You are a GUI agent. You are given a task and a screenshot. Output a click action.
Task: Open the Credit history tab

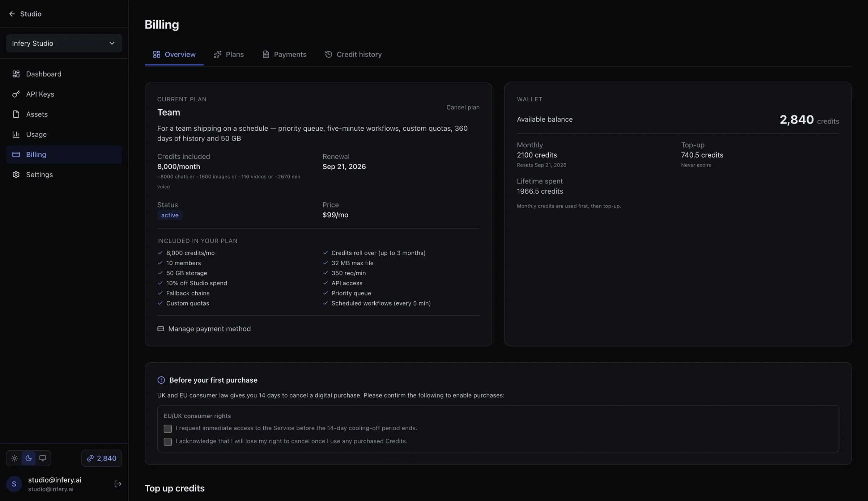coord(353,54)
